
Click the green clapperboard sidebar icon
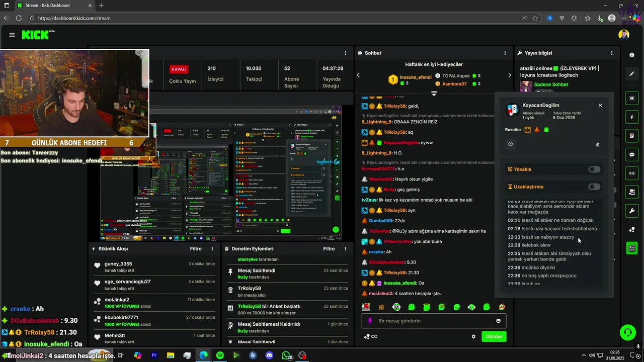click(x=632, y=248)
